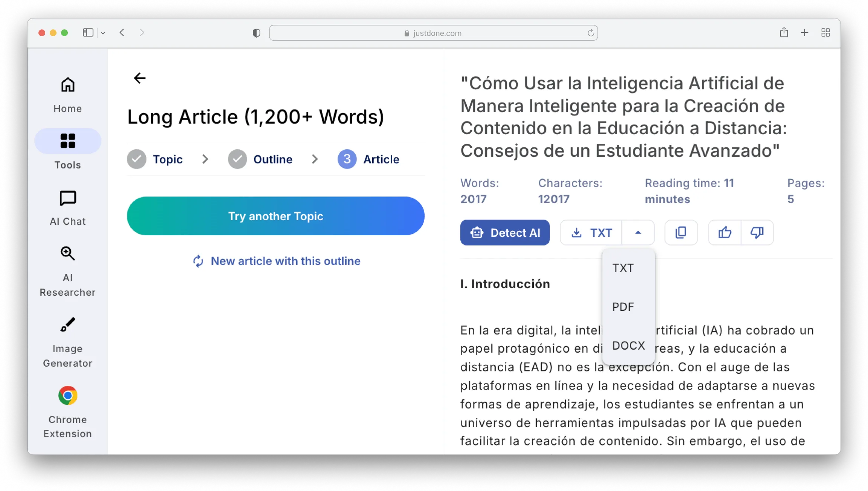Choose PDF from the format menu

point(623,307)
